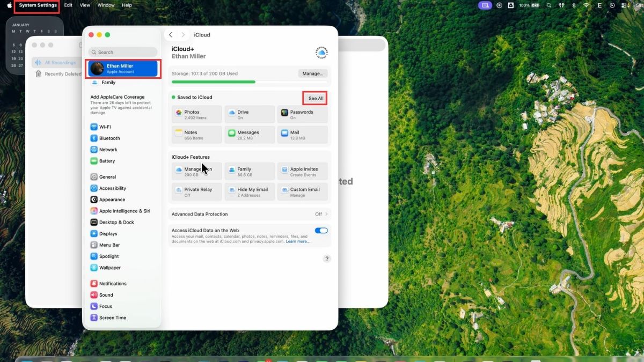Click the Spotlight search icon in menu bar
The height and width of the screenshot is (362, 644).
click(x=548, y=5)
